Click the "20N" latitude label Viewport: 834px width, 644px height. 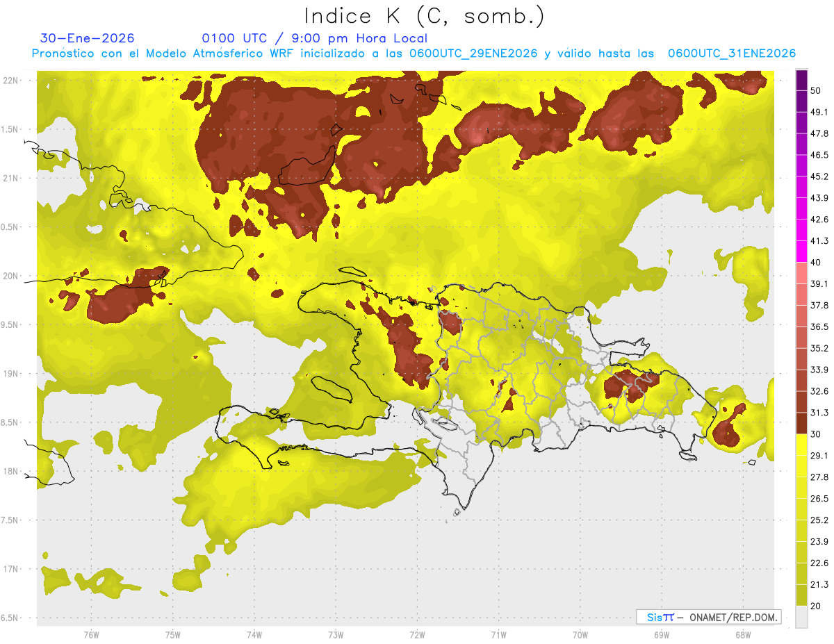click(10, 276)
